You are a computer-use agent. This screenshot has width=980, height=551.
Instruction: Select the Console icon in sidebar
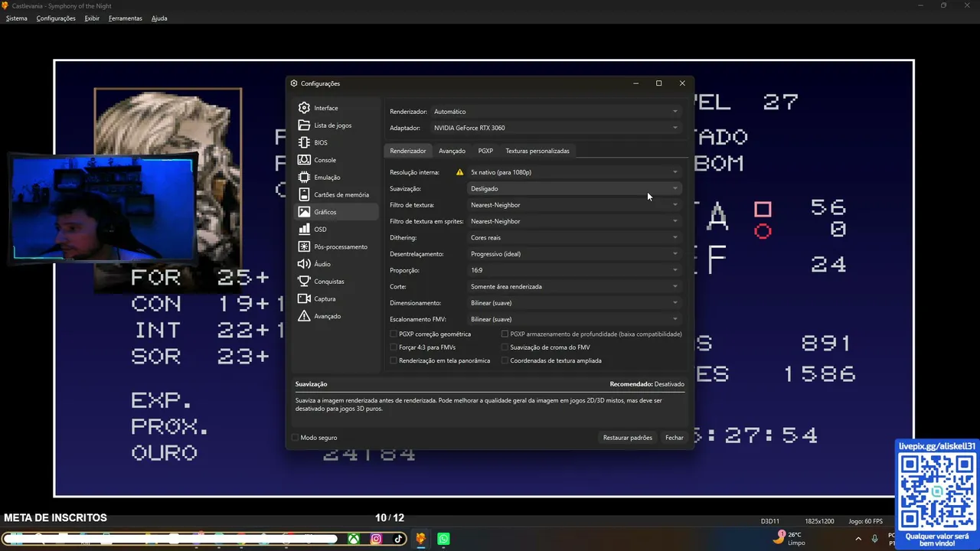[x=304, y=160]
